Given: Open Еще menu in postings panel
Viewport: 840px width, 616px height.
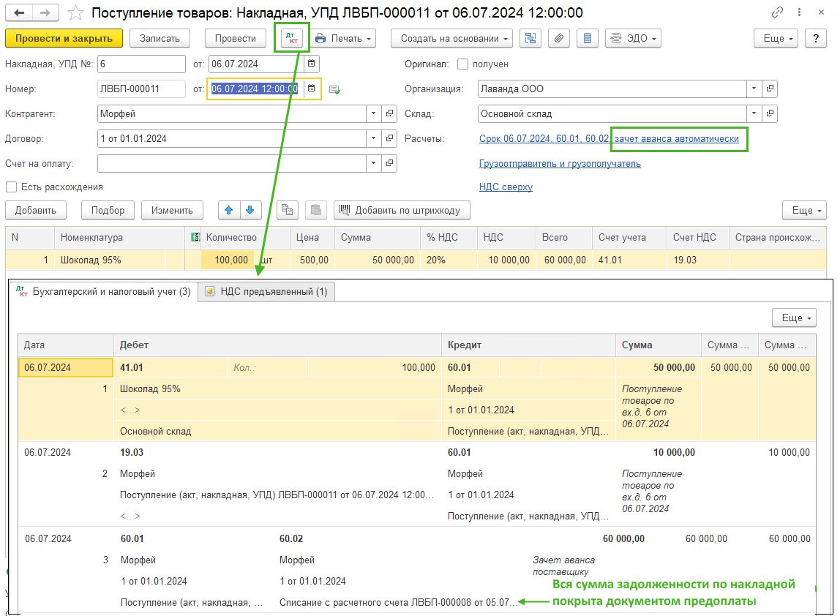Looking at the screenshot, I should pyautogui.click(x=795, y=318).
